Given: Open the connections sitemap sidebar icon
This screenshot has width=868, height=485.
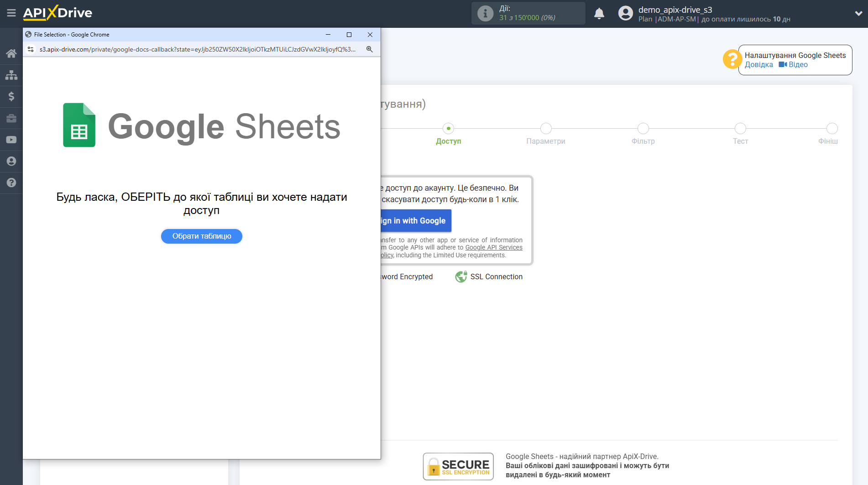Looking at the screenshot, I should coord(11,75).
